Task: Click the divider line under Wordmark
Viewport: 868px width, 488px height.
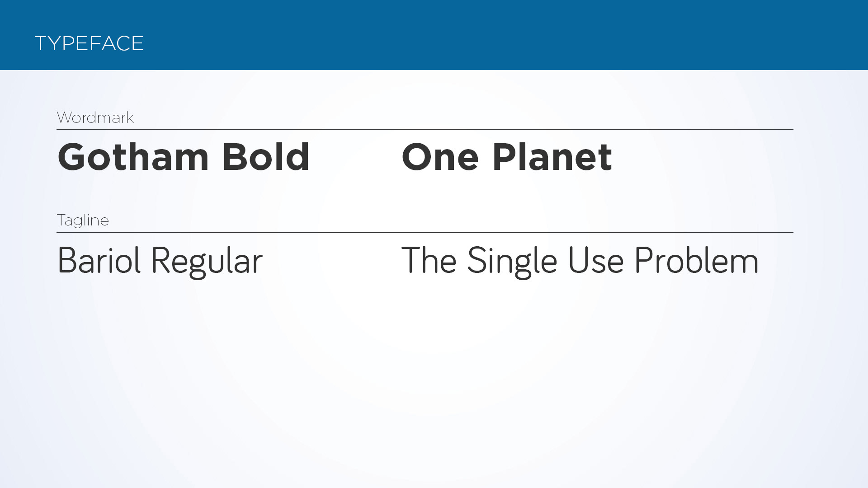Action: click(425, 130)
